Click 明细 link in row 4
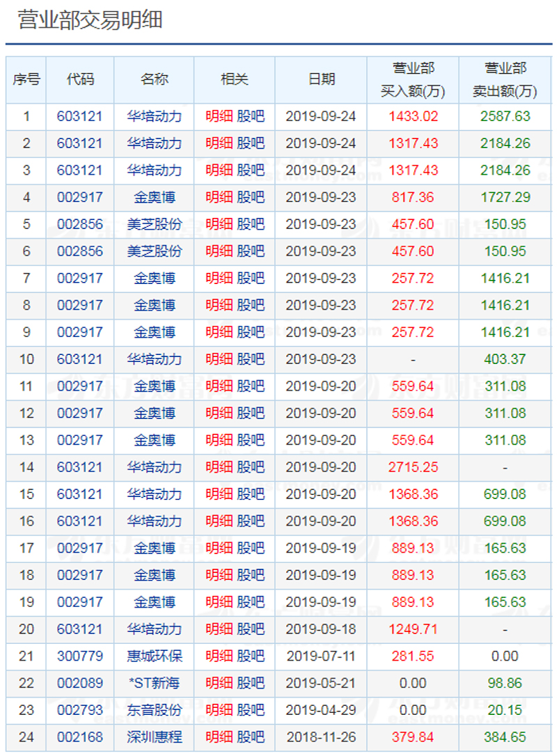Image resolution: width=557 pixels, height=756 pixels. click(x=219, y=198)
